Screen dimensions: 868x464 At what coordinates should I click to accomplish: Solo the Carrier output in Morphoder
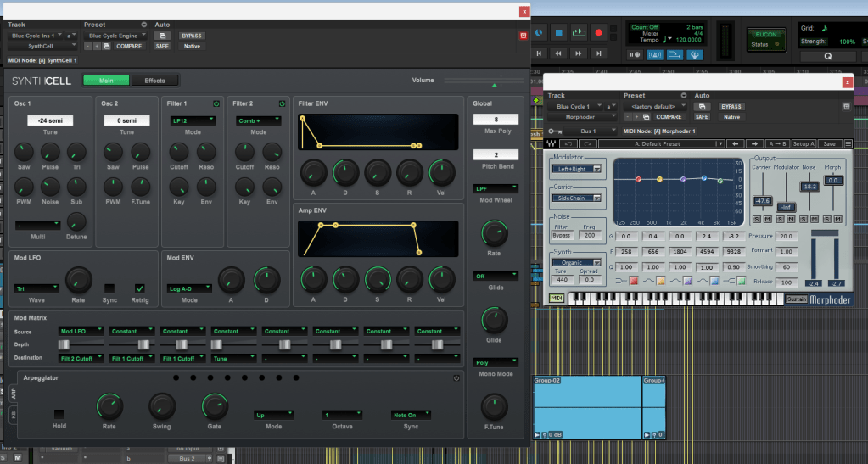click(757, 220)
